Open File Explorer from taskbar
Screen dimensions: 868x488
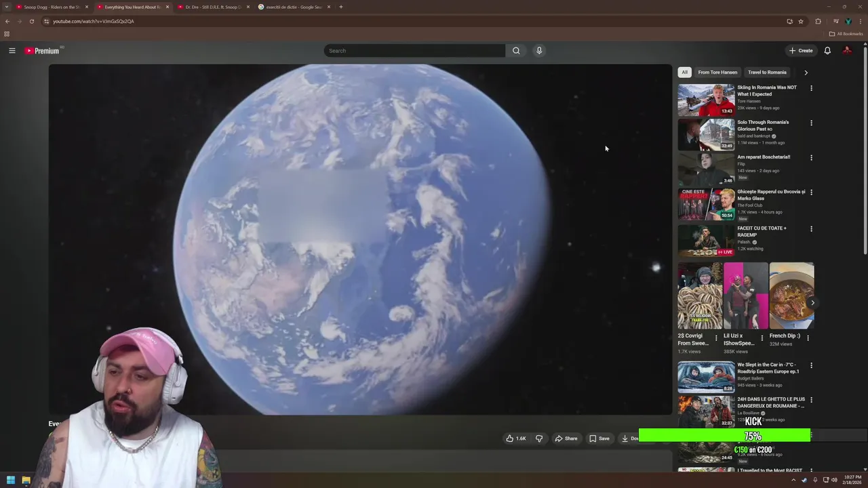26,481
